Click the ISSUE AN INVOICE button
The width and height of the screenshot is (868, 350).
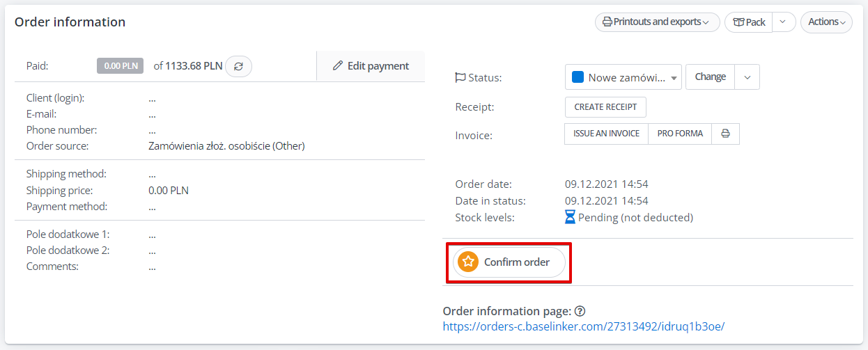606,134
